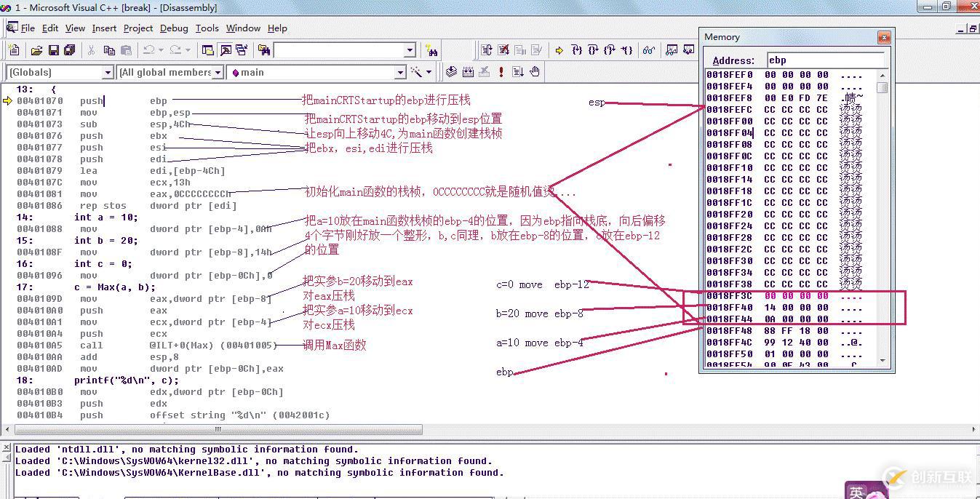Click the Save All icon
Viewport: 980px width, 499px height.
click(69, 50)
